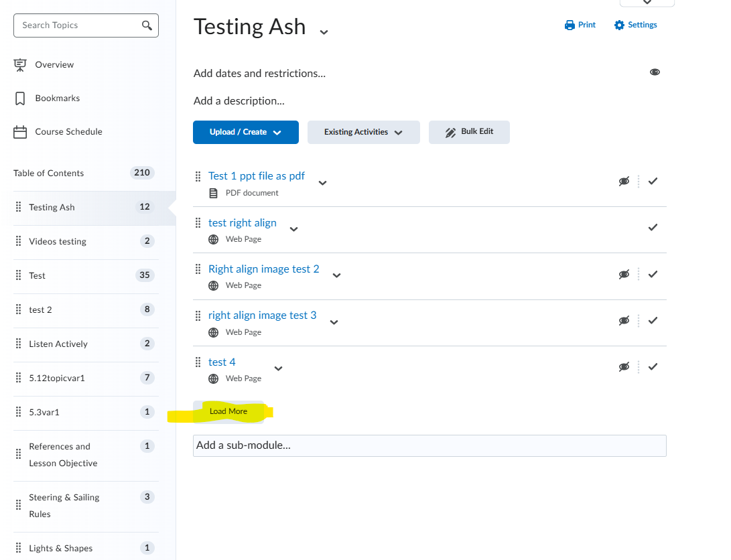Open the Testing Ash title dropdown arrow
Image resolution: width=731 pixels, height=560 pixels.
(324, 32)
